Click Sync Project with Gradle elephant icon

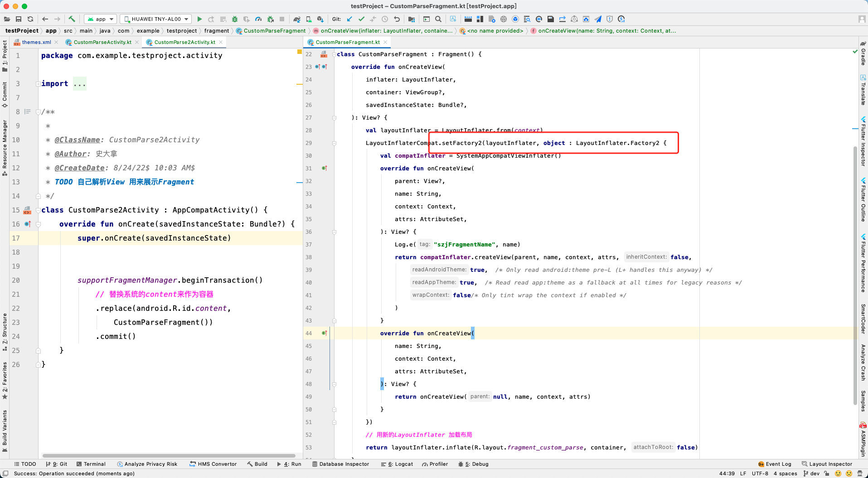tap(297, 19)
